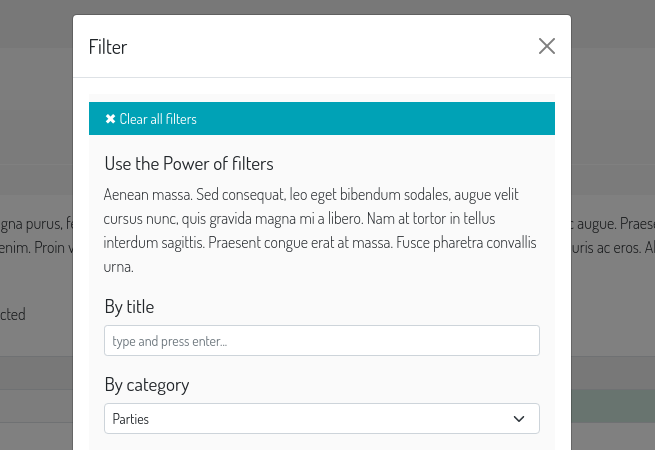The width and height of the screenshot is (655, 450).
Task: Click the 'type and press enter...' placeholder text
Action: pos(170,341)
